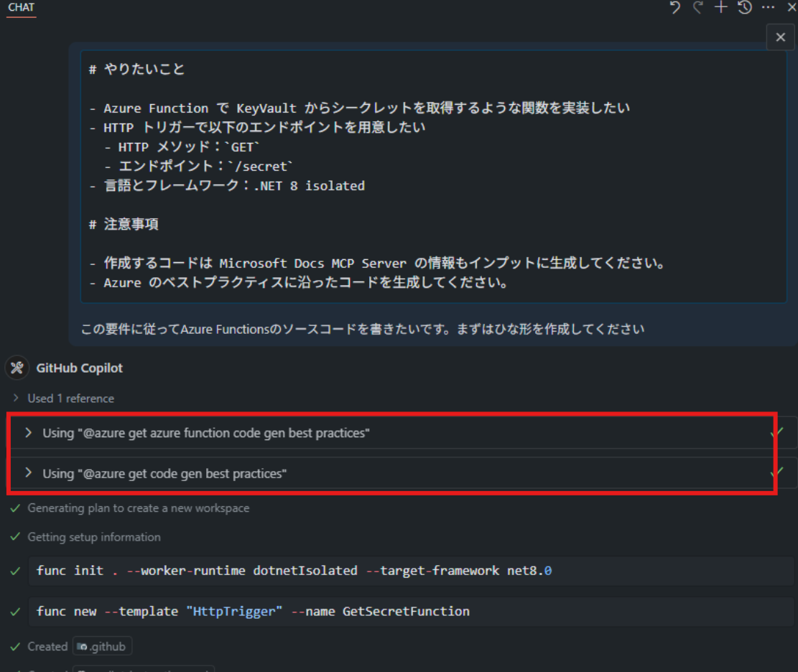Screen dimensions: 798x672
Task: Open the more actions ellipsis menu
Action: point(768,7)
